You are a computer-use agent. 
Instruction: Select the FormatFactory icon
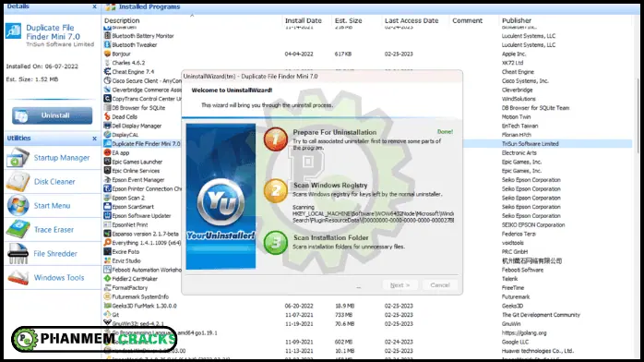pyautogui.click(x=107, y=287)
